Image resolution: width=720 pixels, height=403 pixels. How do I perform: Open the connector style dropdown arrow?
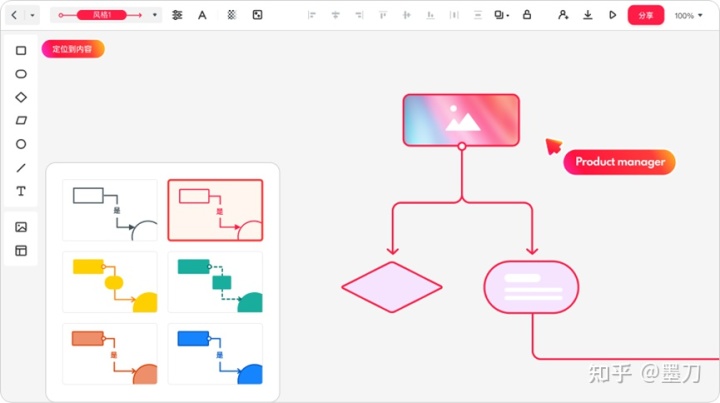155,15
